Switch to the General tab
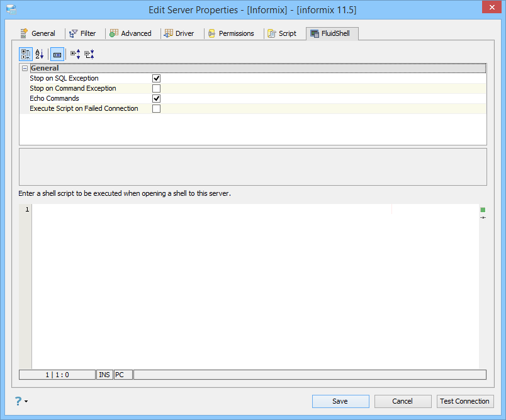Screen dimensions: 506x420 point(38,33)
